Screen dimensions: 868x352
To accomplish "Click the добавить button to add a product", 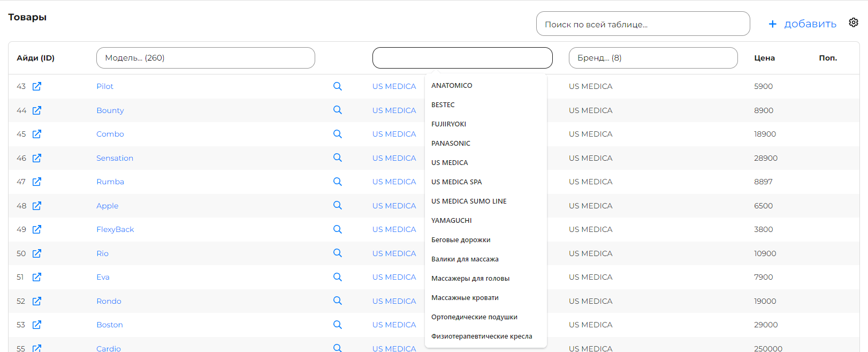I will click(802, 24).
